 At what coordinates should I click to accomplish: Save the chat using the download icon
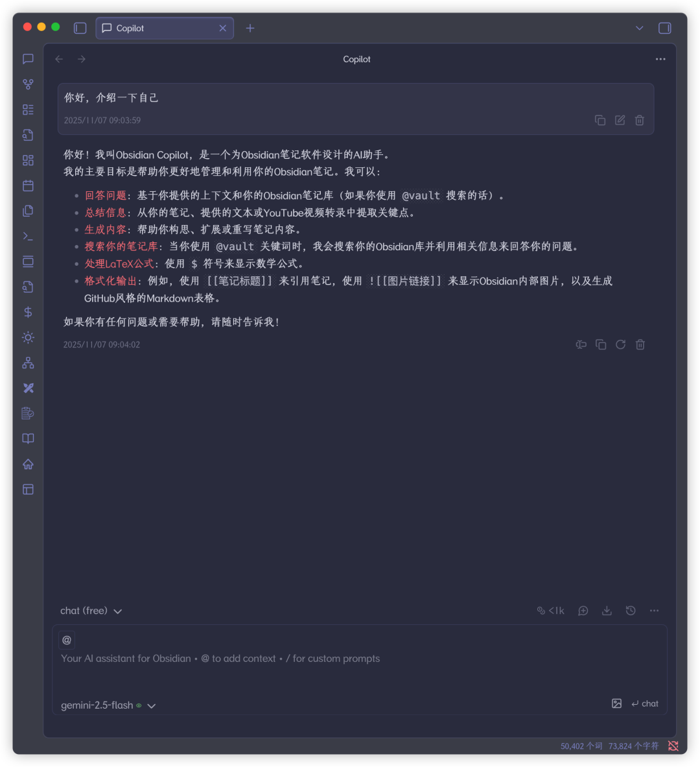(607, 610)
